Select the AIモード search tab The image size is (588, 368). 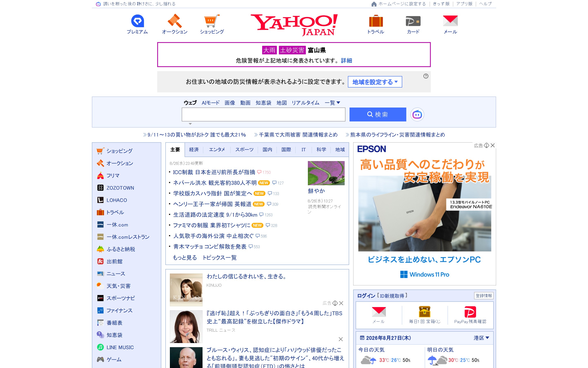(210, 103)
